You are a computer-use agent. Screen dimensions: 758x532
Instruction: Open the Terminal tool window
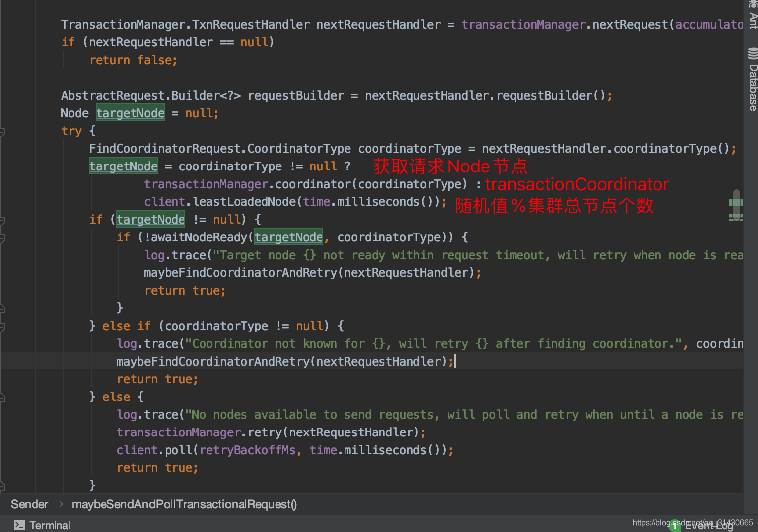click(x=42, y=525)
